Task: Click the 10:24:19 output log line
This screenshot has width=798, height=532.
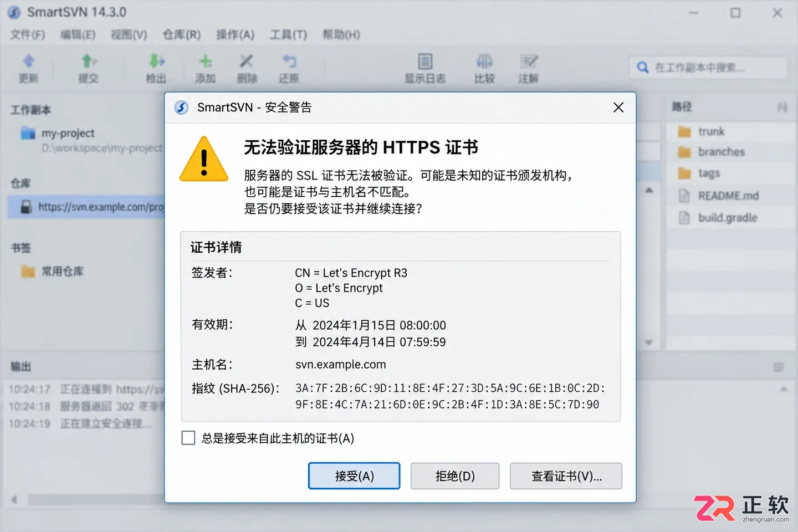Action: pyautogui.click(x=80, y=424)
